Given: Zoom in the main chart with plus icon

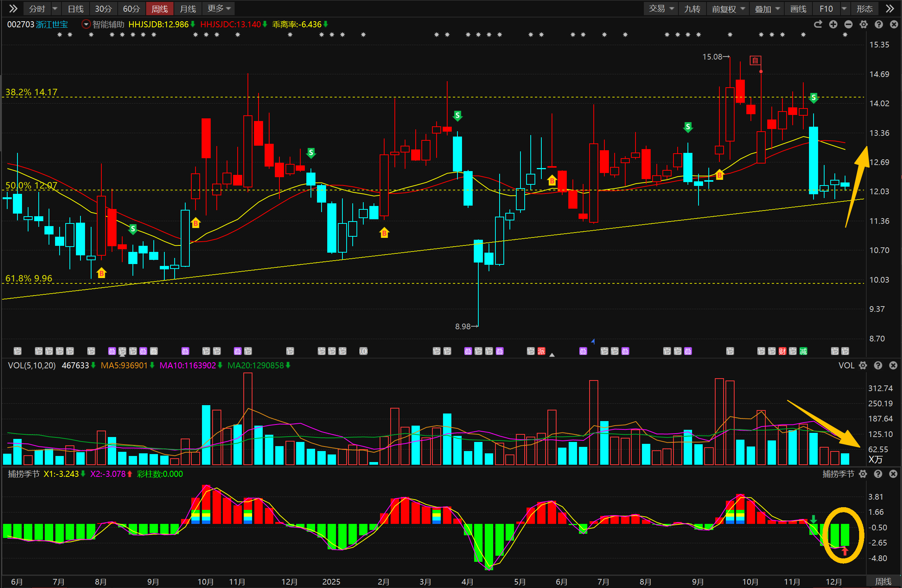Looking at the screenshot, I should [833, 24].
